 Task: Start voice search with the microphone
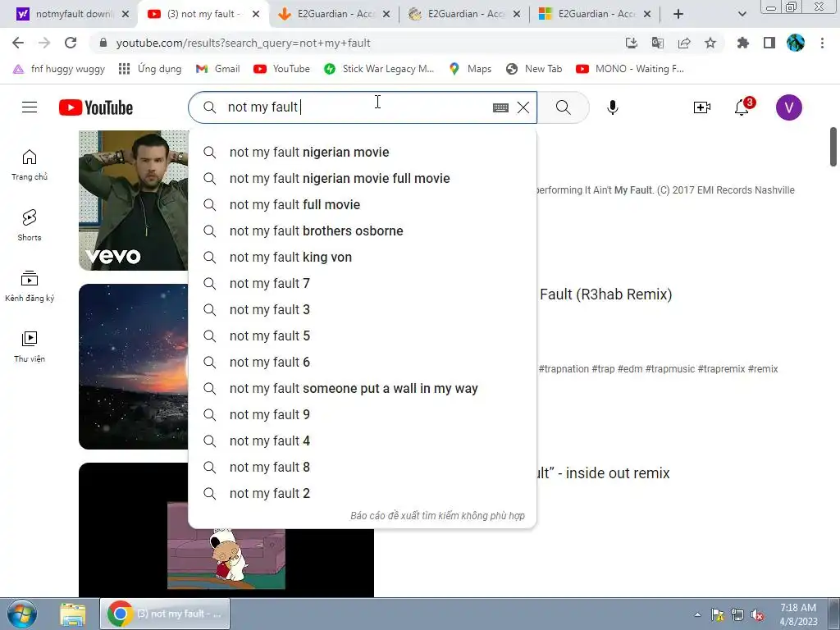(612, 107)
